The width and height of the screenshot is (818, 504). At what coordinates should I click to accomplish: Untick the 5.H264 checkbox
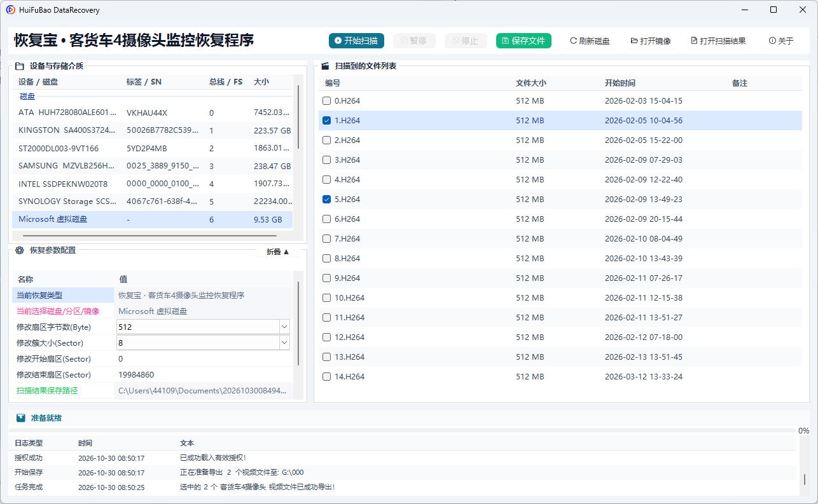pos(327,200)
